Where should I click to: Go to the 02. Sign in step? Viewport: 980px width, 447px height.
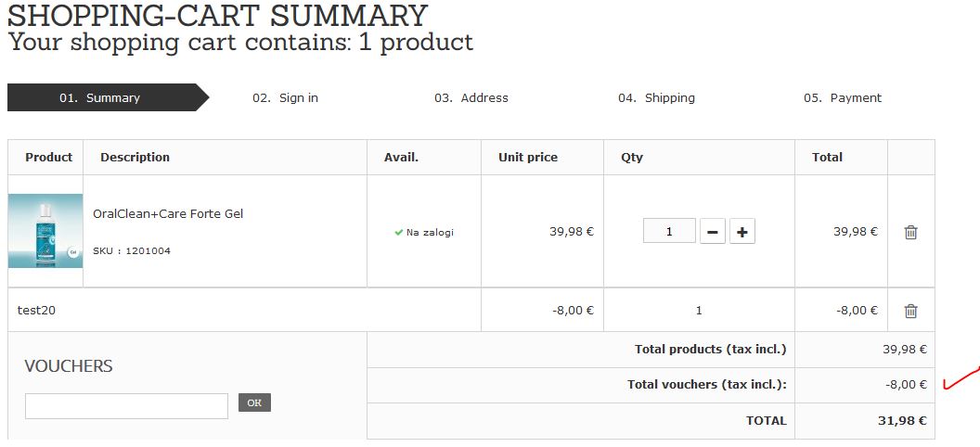pyautogui.click(x=286, y=98)
